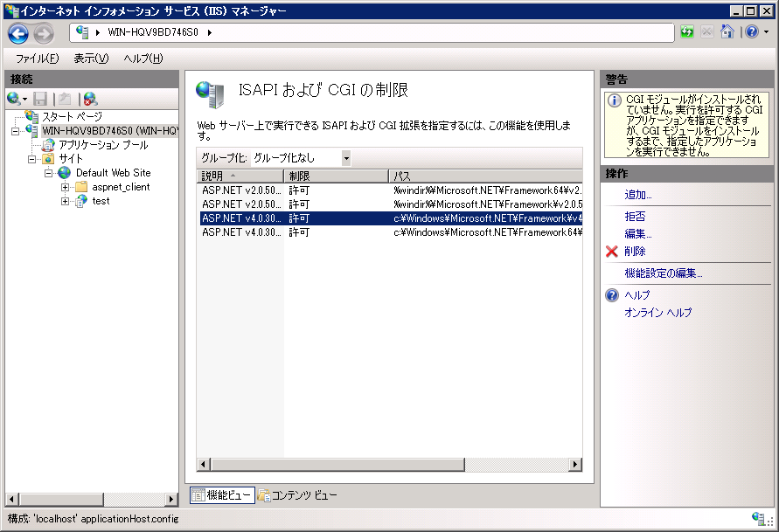Viewport: 779px width, 532px height.
Task: Open the ヘルプ(H) menu
Action: (143, 59)
